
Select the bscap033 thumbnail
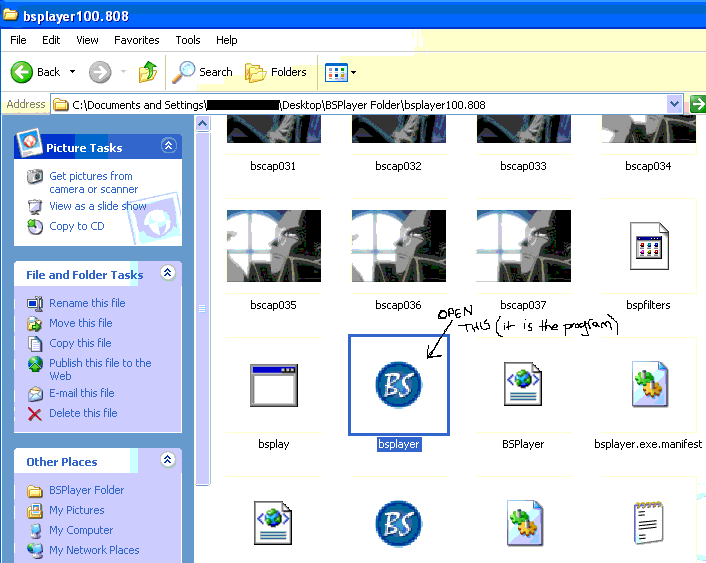pos(524,129)
